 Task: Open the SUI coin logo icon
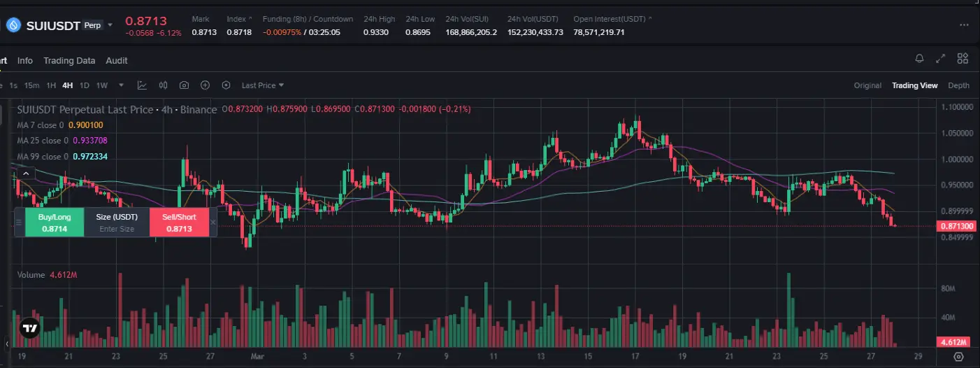(13, 25)
